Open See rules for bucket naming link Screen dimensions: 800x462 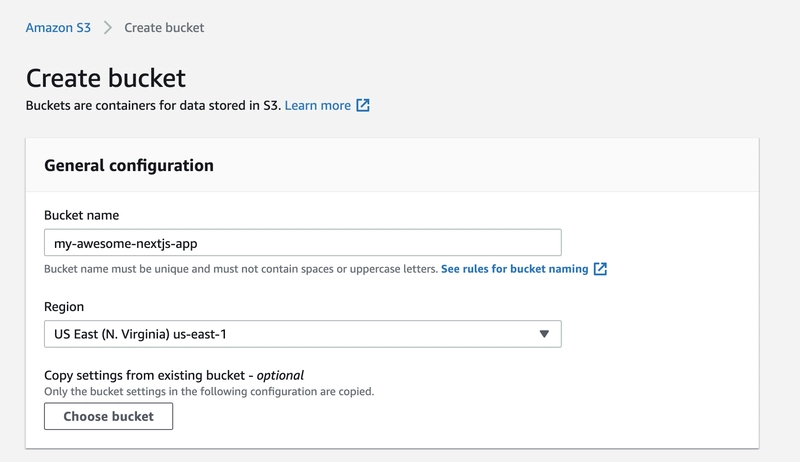tap(514, 269)
